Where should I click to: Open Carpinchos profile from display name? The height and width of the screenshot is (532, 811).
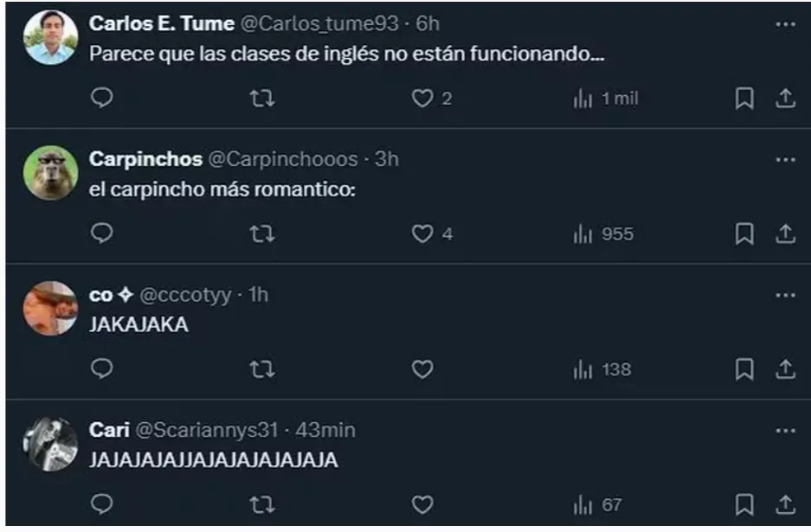point(145,159)
